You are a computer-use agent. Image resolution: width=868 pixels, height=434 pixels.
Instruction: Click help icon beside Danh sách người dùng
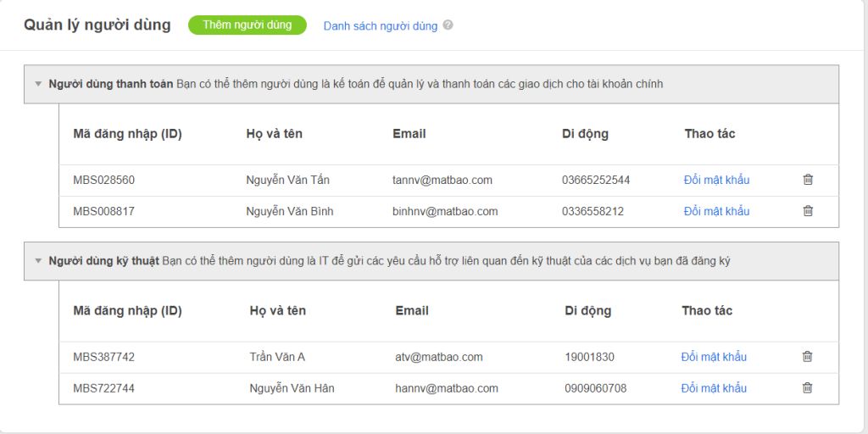coord(448,25)
